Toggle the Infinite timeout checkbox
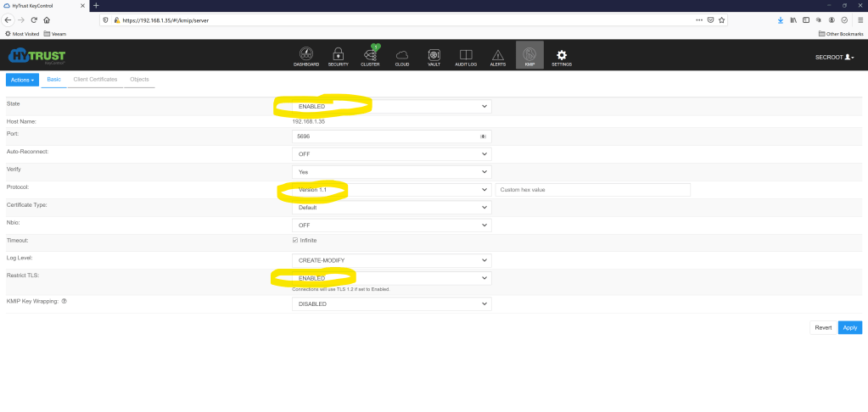Screen dimensions: 868x412 tap(295, 240)
